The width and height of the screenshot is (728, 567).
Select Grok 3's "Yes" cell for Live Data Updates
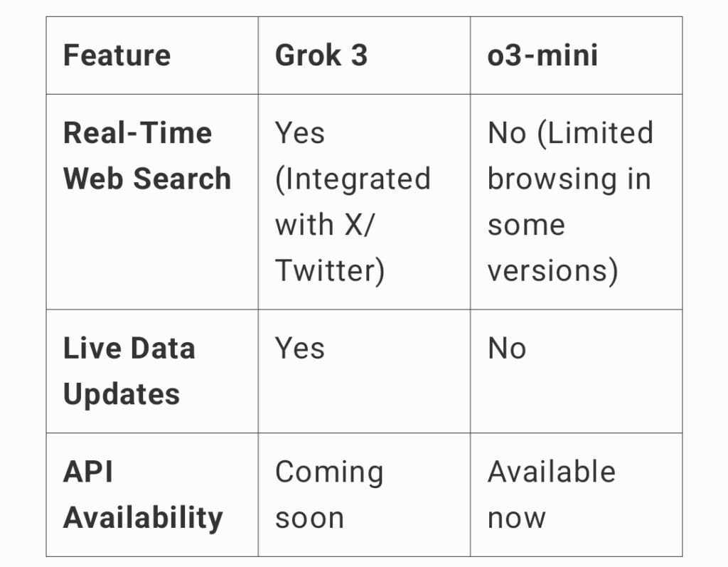tap(300, 349)
